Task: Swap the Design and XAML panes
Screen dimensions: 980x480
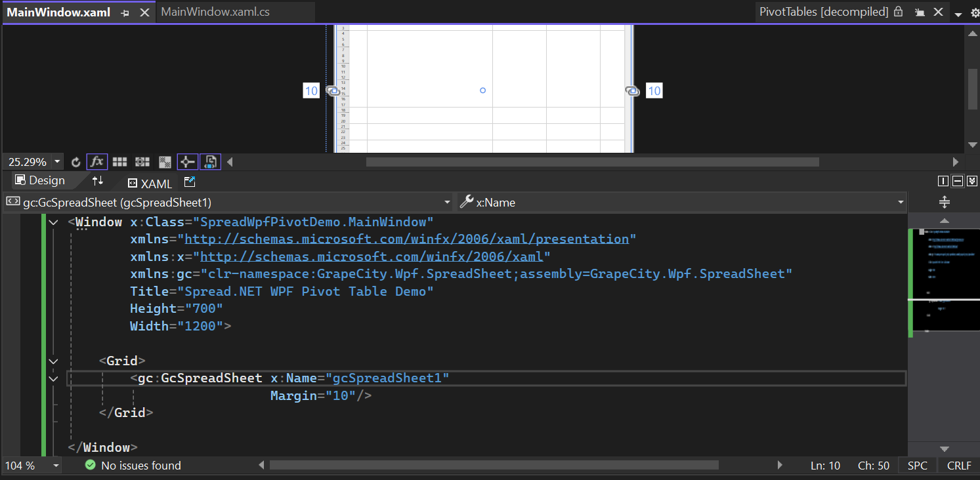Action: point(97,181)
